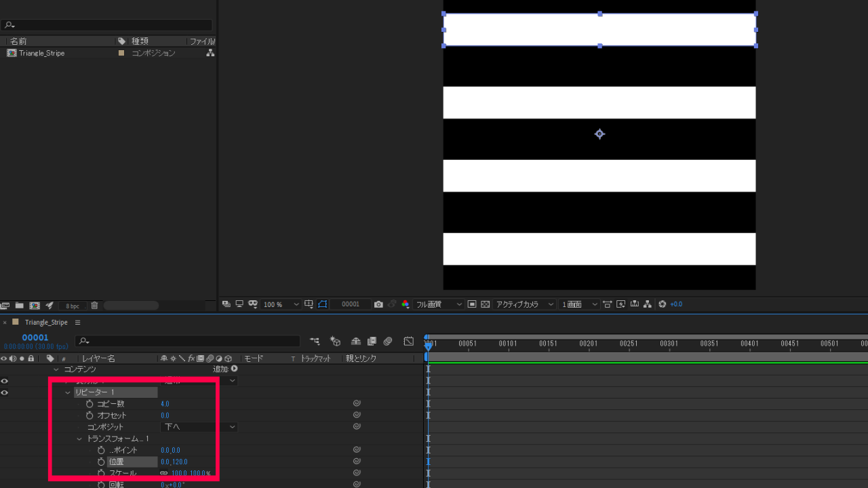The image size is (868, 488).
Task: Open the フル画質 resolution dropdown
Action: 439,304
